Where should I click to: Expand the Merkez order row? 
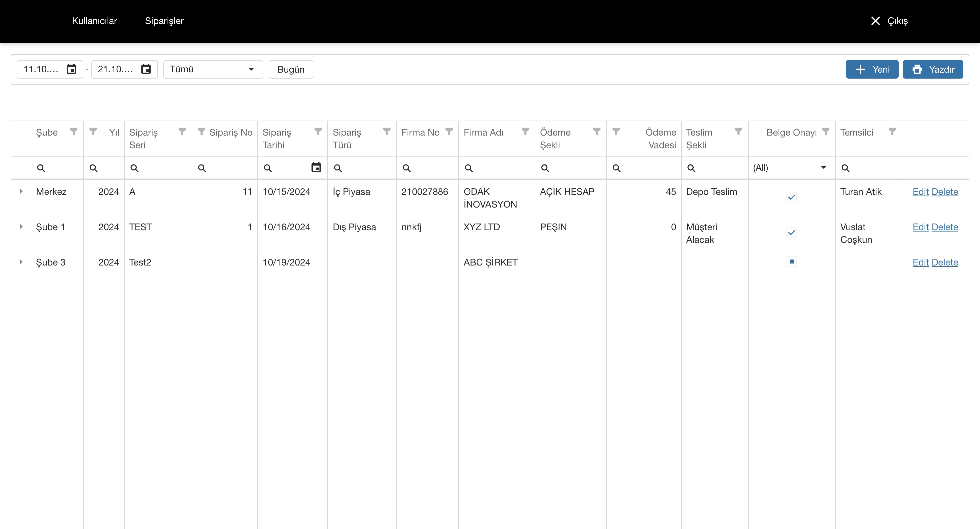[21, 191]
